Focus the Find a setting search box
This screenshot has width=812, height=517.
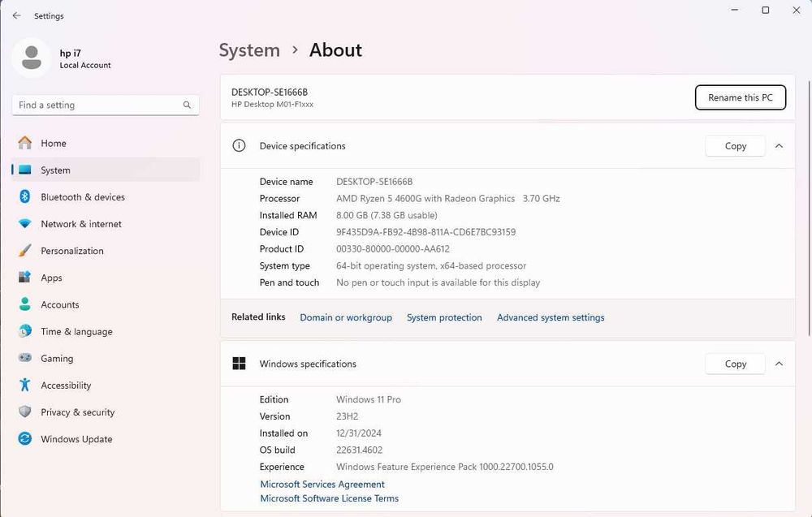point(97,105)
